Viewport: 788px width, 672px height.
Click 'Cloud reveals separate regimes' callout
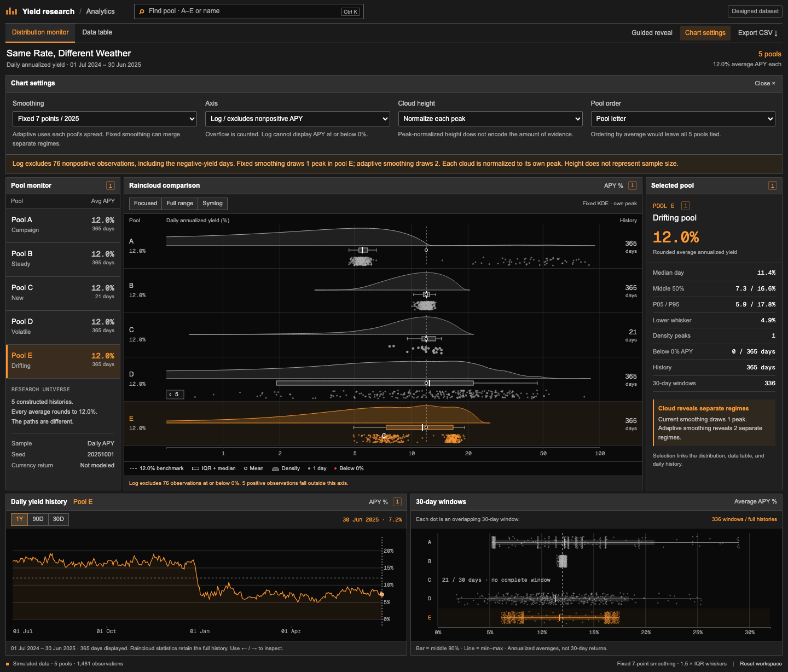tap(714, 422)
